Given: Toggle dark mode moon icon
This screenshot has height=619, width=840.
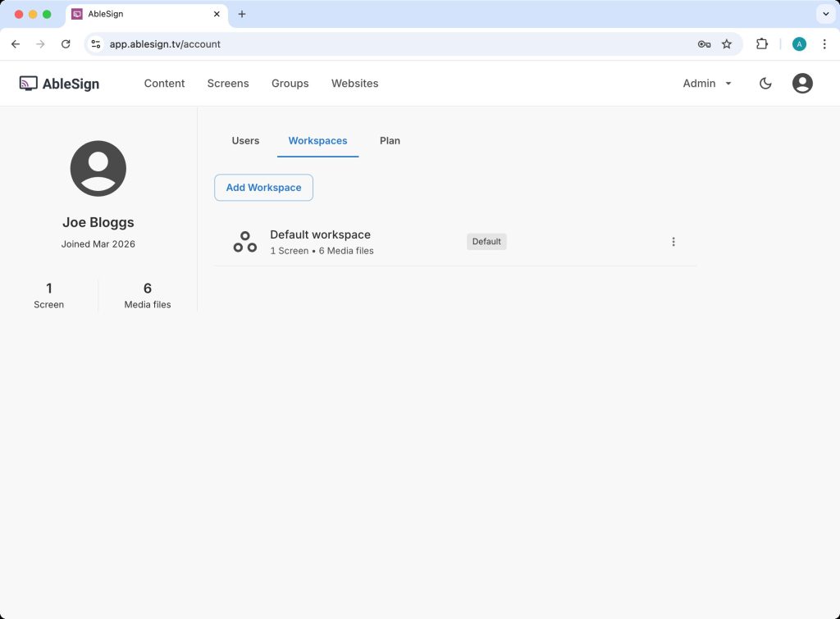Looking at the screenshot, I should 765,83.
